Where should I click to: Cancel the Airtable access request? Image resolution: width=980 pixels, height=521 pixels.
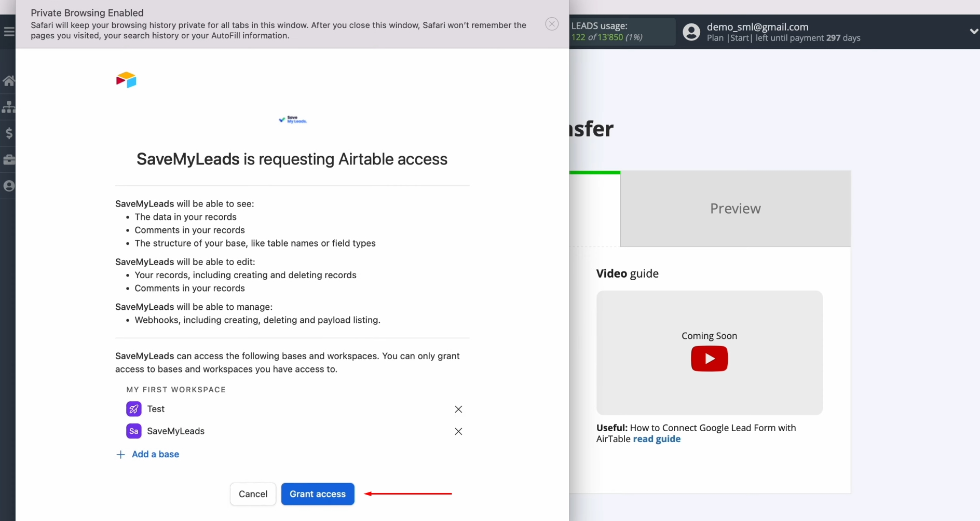tap(253, 494)
